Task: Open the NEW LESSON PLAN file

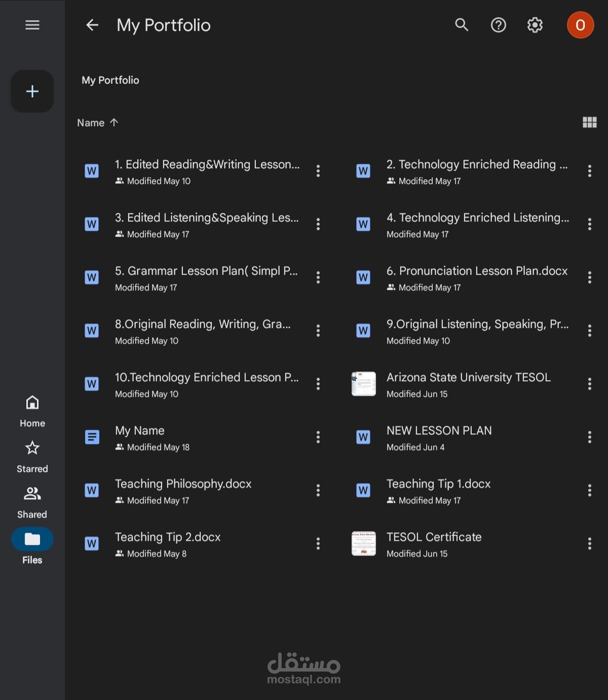Action: click(439, 431)
